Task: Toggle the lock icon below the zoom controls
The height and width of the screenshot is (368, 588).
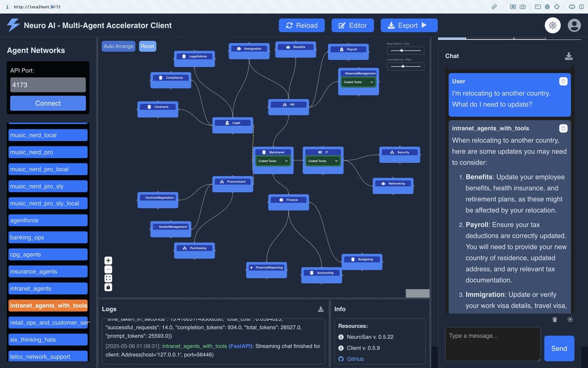Action: [108, 287]
